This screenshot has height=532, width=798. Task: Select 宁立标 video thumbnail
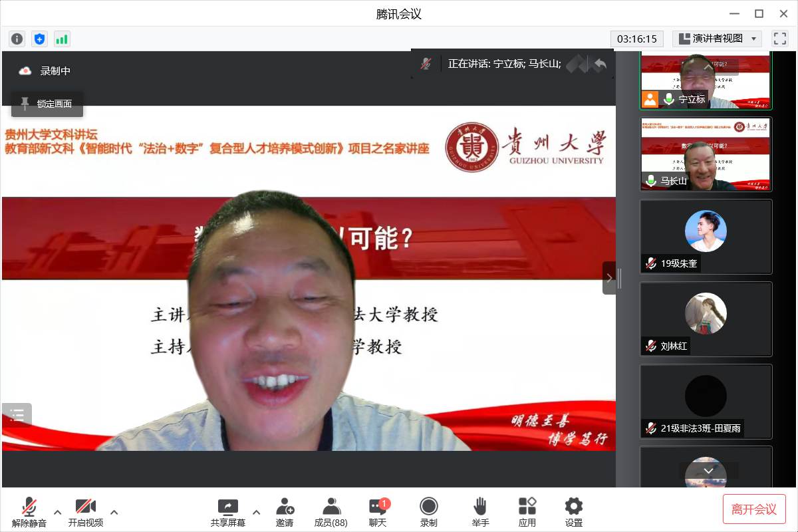point(706,80)
